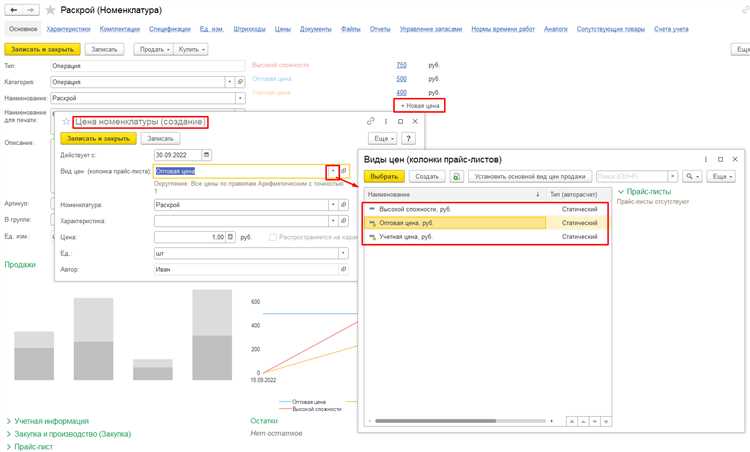Click green copy icon next to Создать

(x=456, y=176)
